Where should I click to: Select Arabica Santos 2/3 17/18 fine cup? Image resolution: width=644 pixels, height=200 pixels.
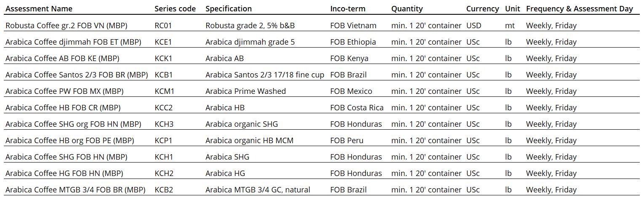click(x=265, y=75)
